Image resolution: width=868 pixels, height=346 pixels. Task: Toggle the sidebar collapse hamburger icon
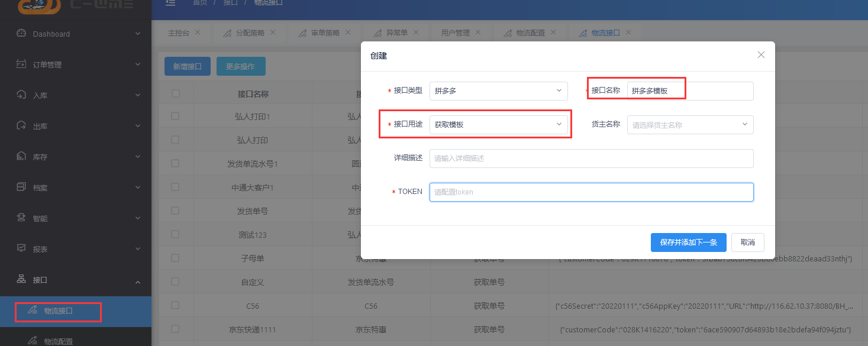[170, 3]
